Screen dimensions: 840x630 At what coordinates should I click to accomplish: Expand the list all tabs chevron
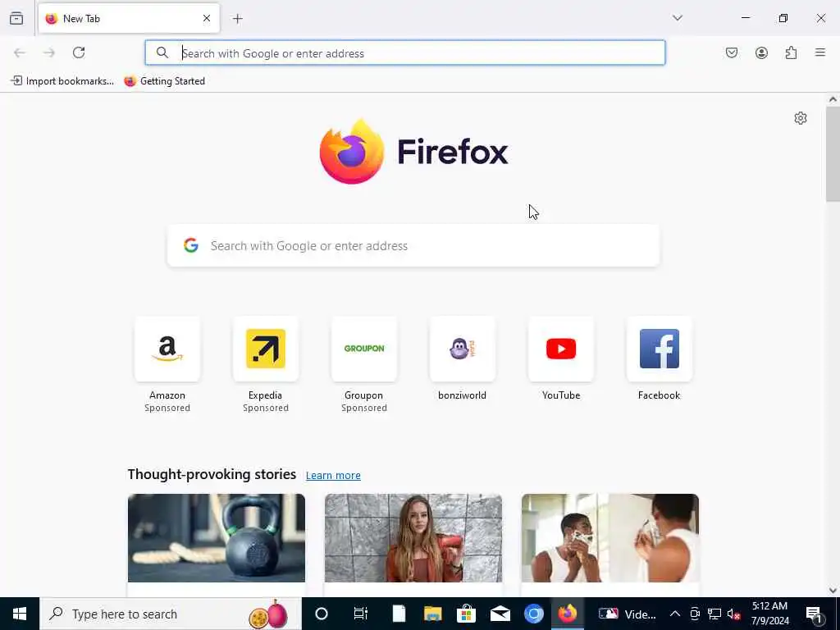click(x=678, y=18)
